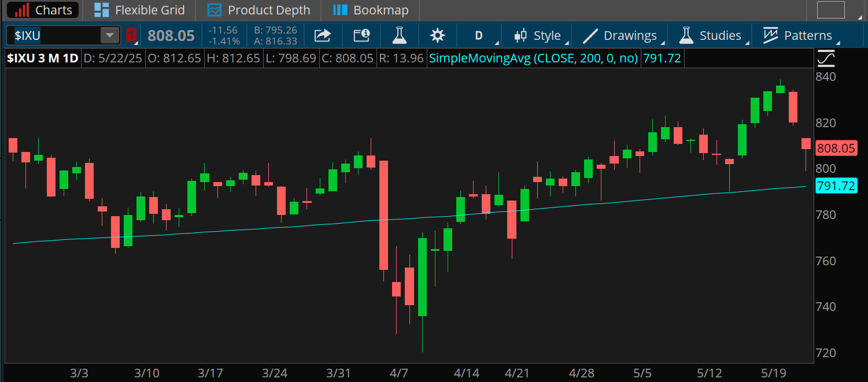The width and height of the screenshot is (868, 382).
Task: Click the 791.72 study value in header
Action: coord(662,58)
